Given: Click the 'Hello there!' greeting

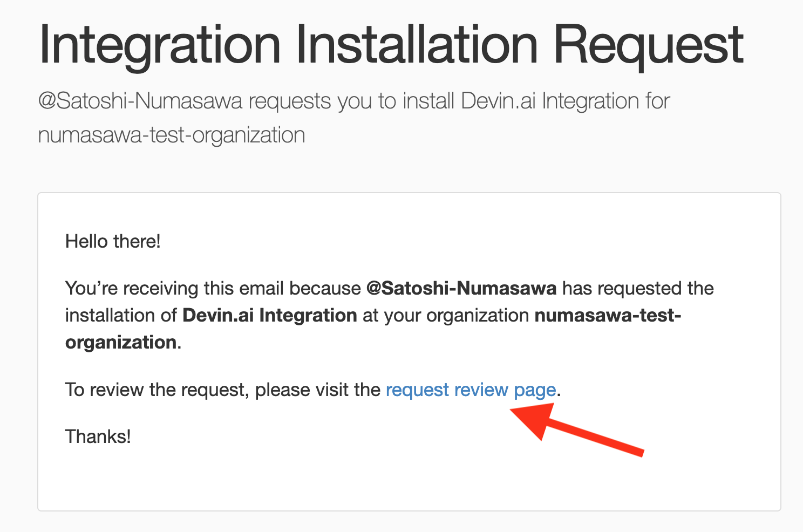Looking at the screenshot, I should [x=113, y=241].
